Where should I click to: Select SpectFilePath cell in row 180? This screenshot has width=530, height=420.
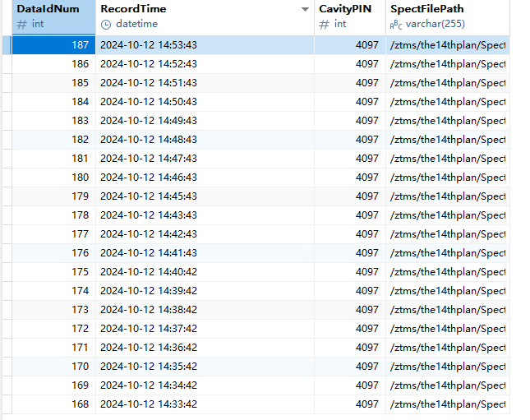pyautogui.click(x=447, y=178)
